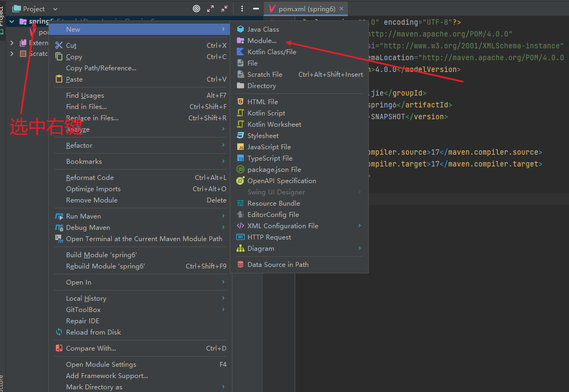Open the Refactor submenu
This screenshot has width=569, height=392.
(x=140, y=145)
